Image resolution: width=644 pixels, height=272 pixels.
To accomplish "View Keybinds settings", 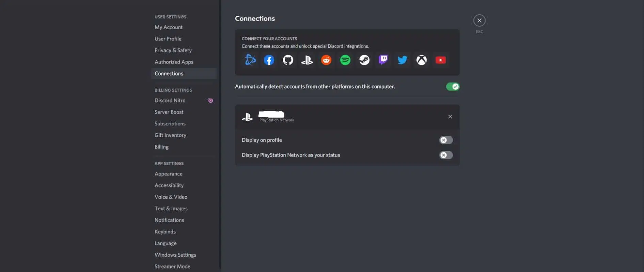I will coord(184,232).
